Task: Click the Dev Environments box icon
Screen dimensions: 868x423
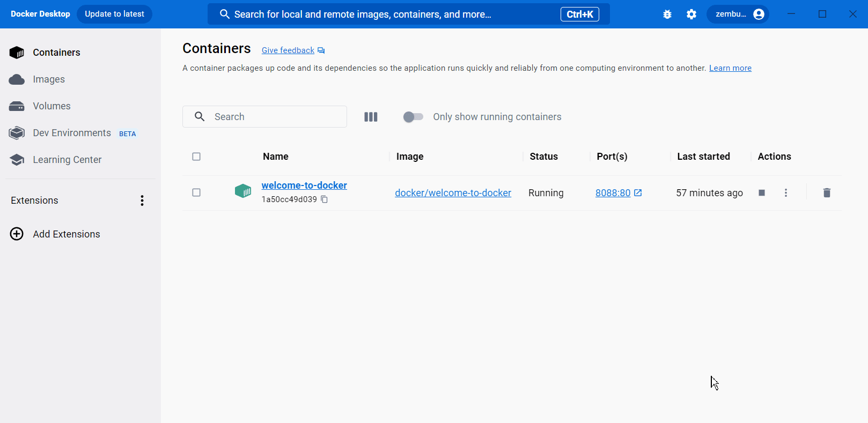Action: (17, 133)
